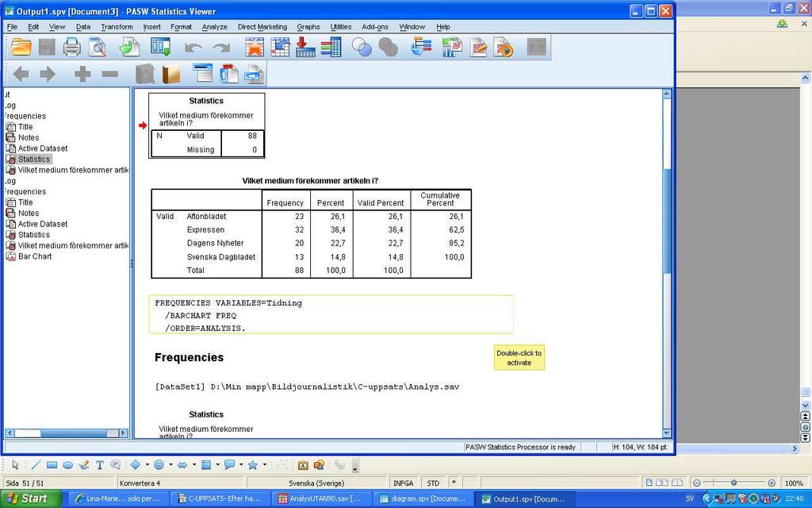Viewport: 812px width, 508px height.
Task: Click zoom-in plus on Writer zoom slider
Action: pyautogui.click(x=771, y=483)
